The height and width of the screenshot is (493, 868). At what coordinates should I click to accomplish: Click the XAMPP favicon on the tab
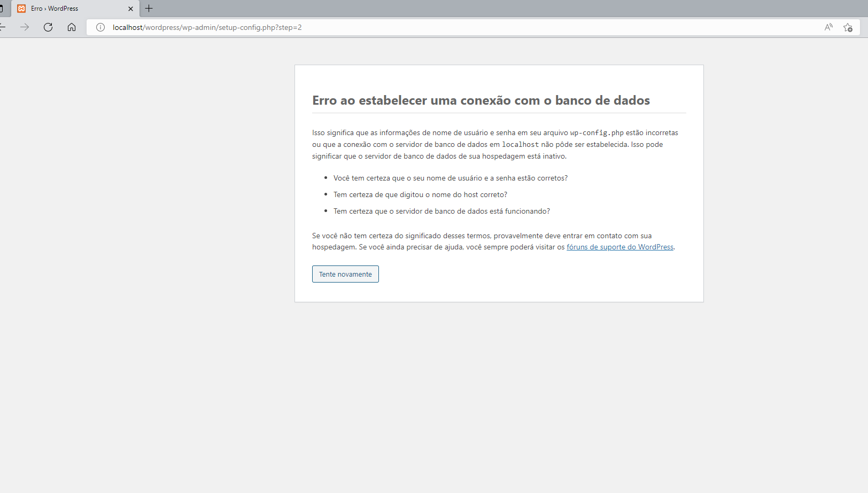point(21,9)
